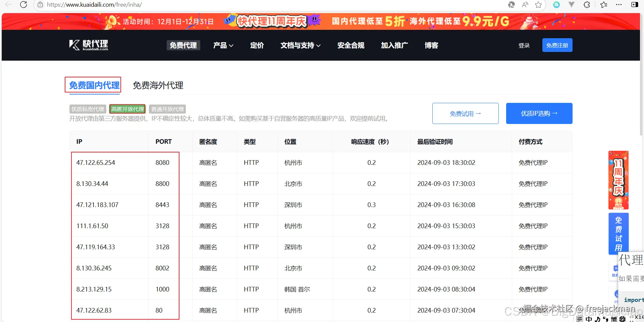
Task: Expand the 产品 dropdown menu
Action: (223, 45)
